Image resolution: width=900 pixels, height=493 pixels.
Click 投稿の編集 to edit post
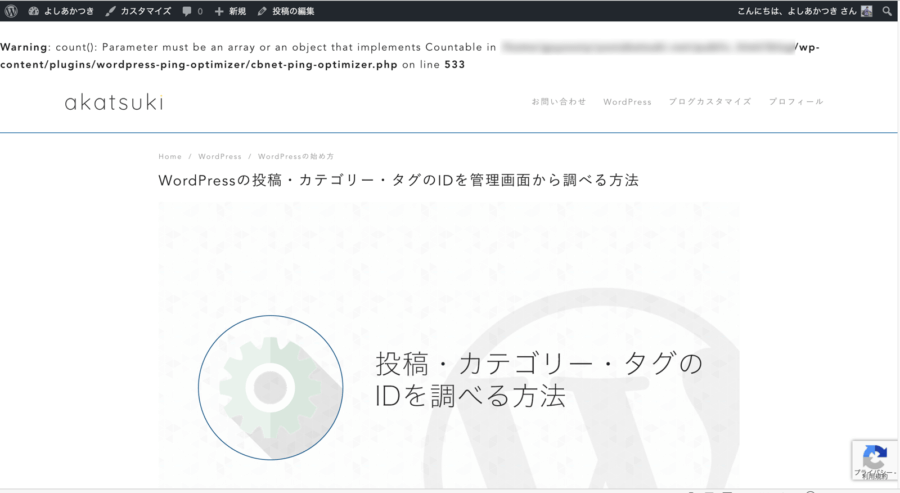tap(286, 10)
